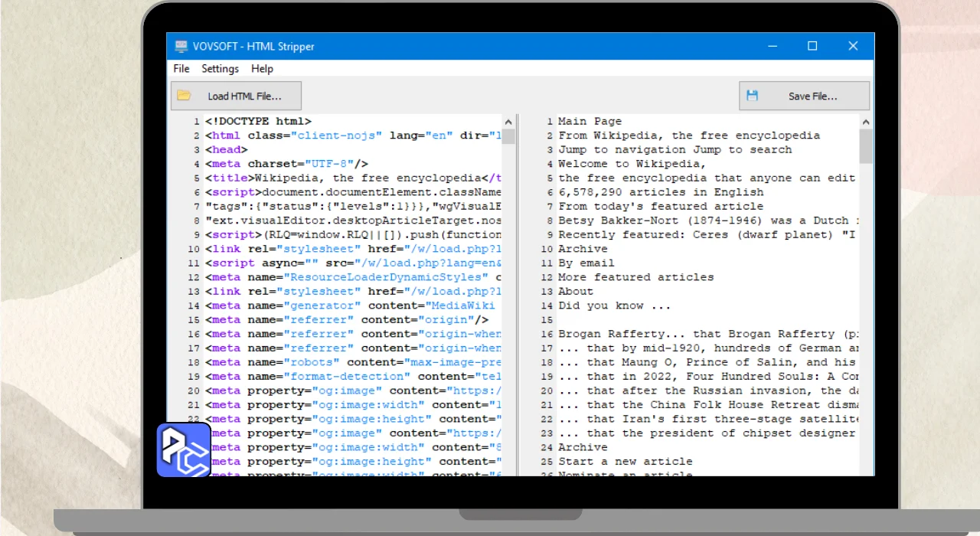The width and height of the screenshot is (980, 536).
Task: Click the "More featured articles" line
Action: (635, 276)
